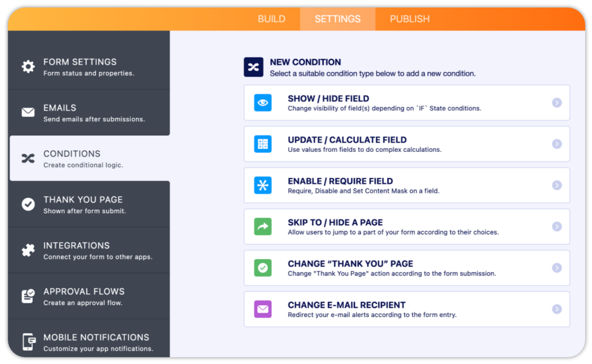Expand Change "Thank You" Page chevron arrow
Viewport: 592px width, 364px height.
coord(557,268)
